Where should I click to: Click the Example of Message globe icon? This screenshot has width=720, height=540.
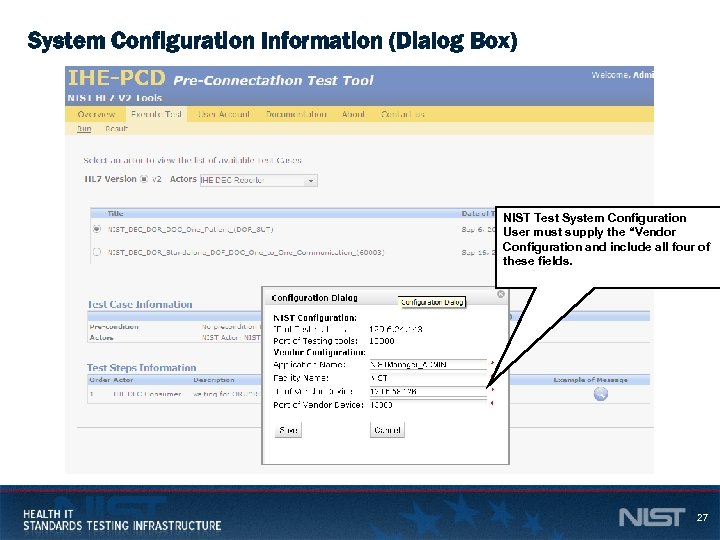(x=601, y=394)
